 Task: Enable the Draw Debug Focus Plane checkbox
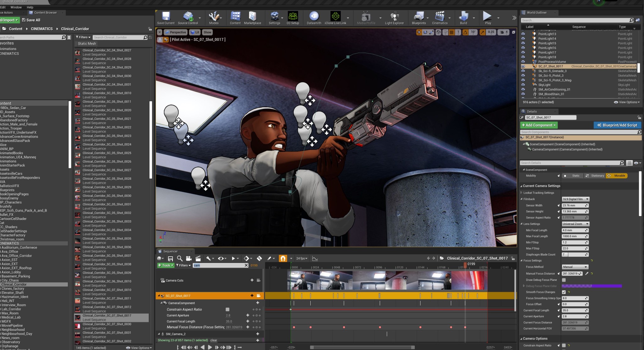point(563,280)
